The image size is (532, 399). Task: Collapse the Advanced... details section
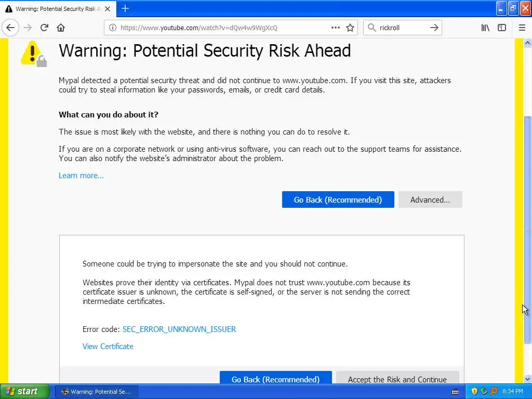430,199
